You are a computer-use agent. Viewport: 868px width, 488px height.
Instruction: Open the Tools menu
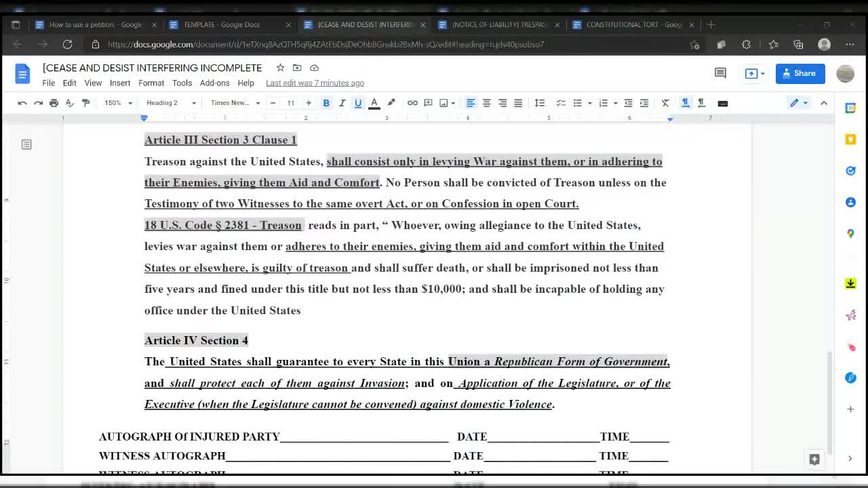[182, 83]
